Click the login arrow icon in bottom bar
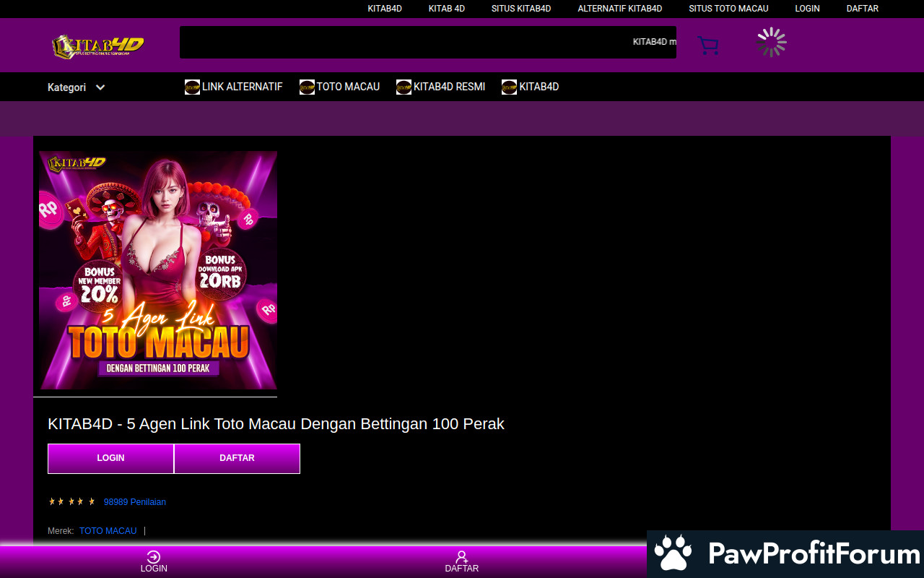924x578 pixels. click(153, 556)
